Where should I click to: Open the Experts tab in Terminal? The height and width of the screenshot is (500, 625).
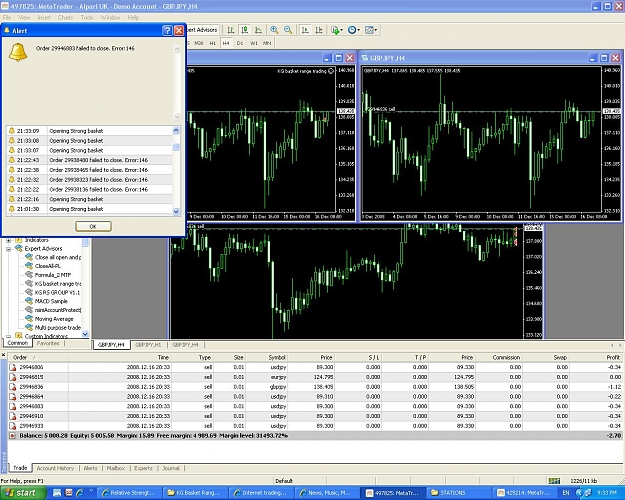(x=143, y=468)
